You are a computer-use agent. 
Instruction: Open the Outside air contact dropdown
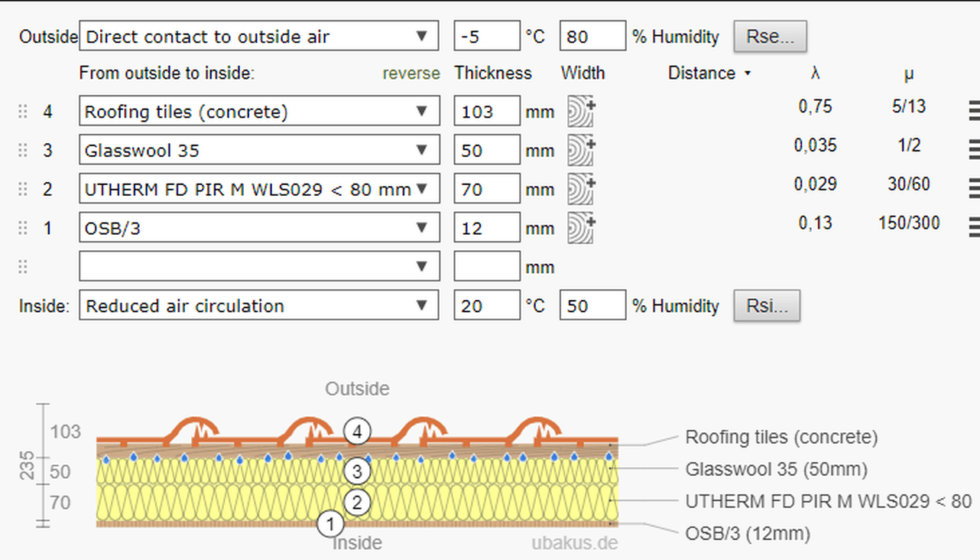coord(258,37)
